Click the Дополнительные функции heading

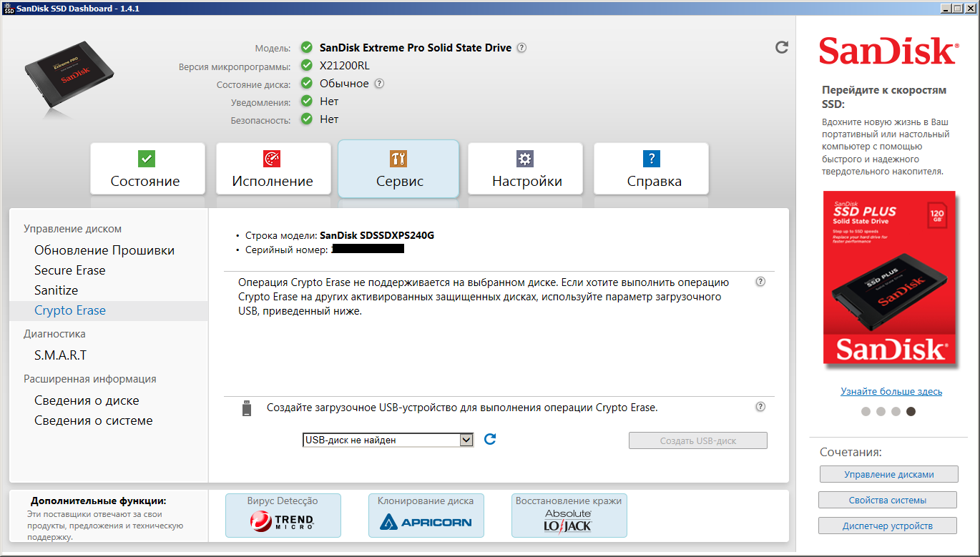[99, 501]
